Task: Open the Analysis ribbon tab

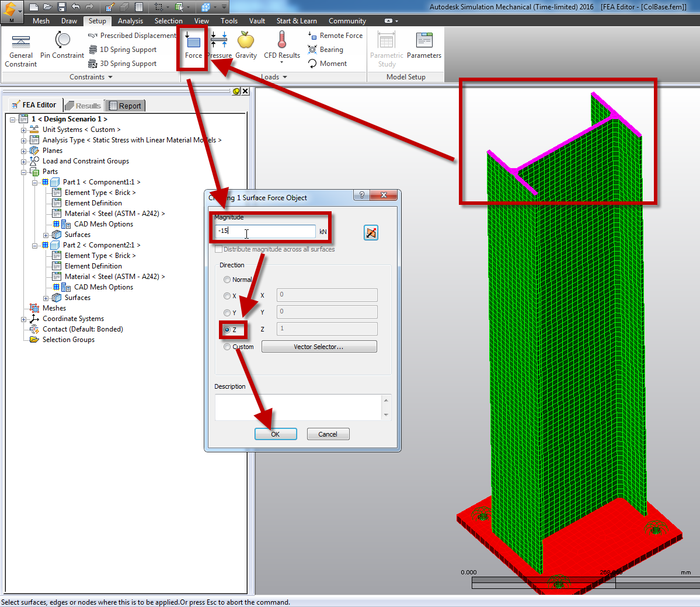Action: 130,20
